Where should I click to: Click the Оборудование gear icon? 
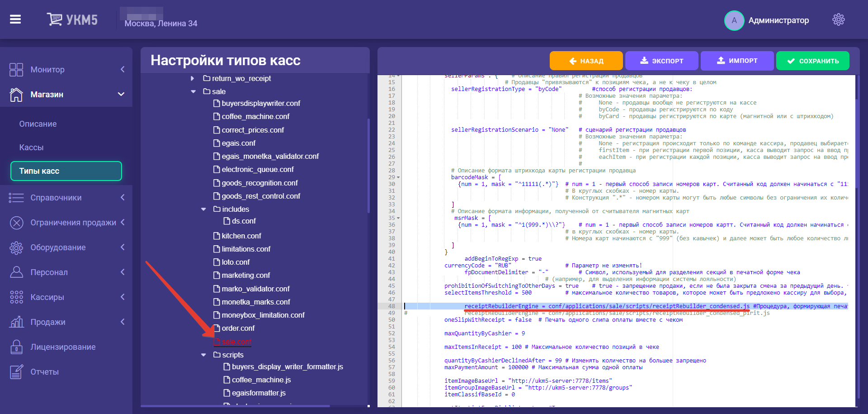coord(16,247)
